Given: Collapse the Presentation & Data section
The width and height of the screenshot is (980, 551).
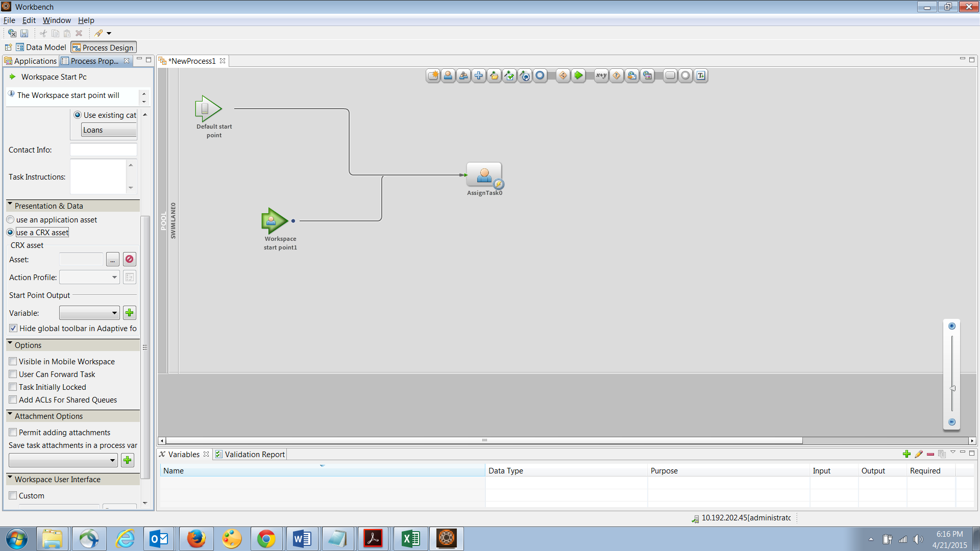Looking at the screenshot, I should 10,205.
